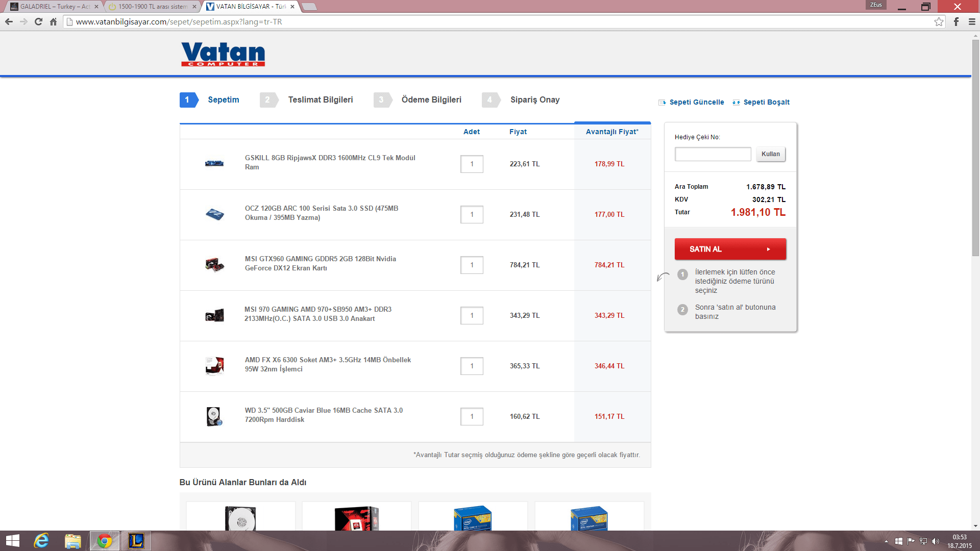Bookmark page with star icon
This screenshot has width=980, height=551.
[939, 21]
